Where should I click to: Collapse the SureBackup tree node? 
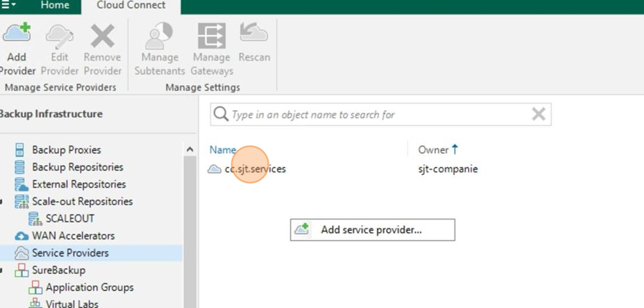[x=1, y=271]
